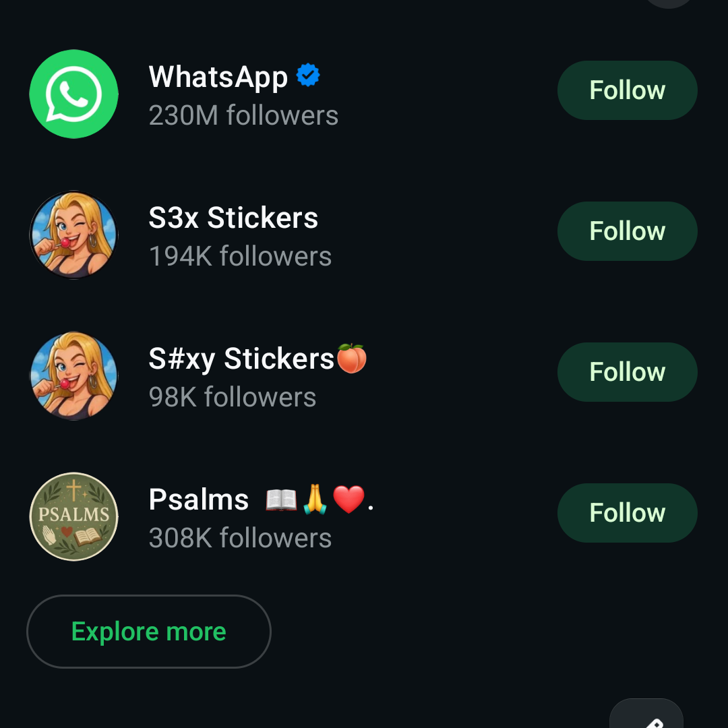Select the 308K followers label

pos(240,538)
